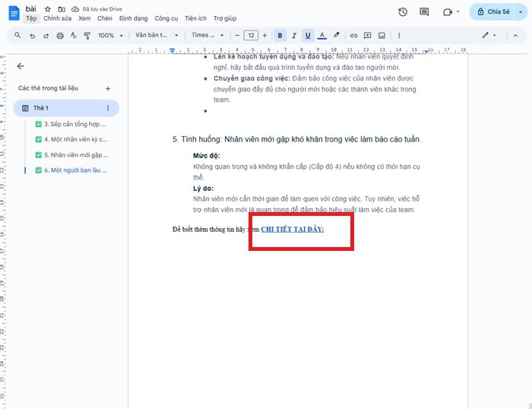Click the Chuyển giao công việc bullet
Image resolution: width=532 pixels, height=409 pixels.
coord(252,78)
